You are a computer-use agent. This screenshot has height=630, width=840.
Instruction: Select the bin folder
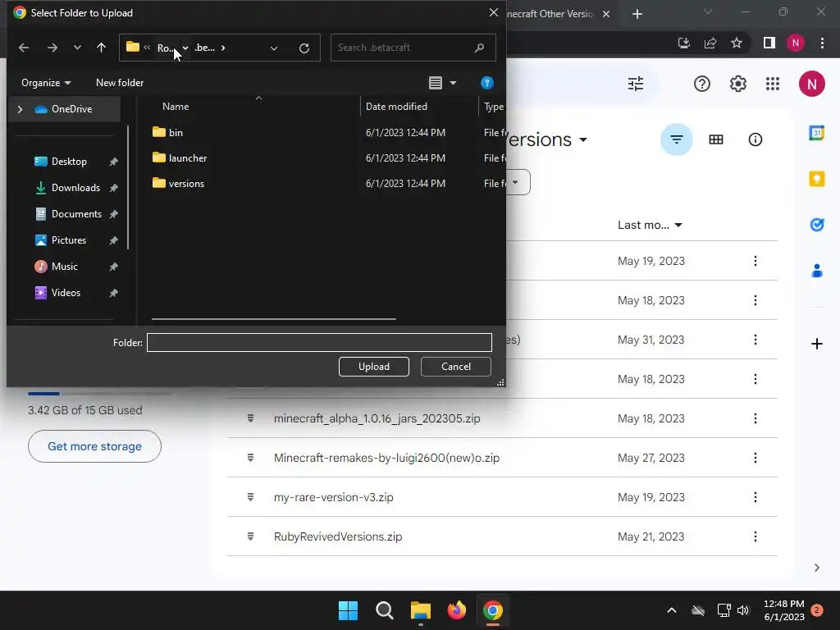167,132
